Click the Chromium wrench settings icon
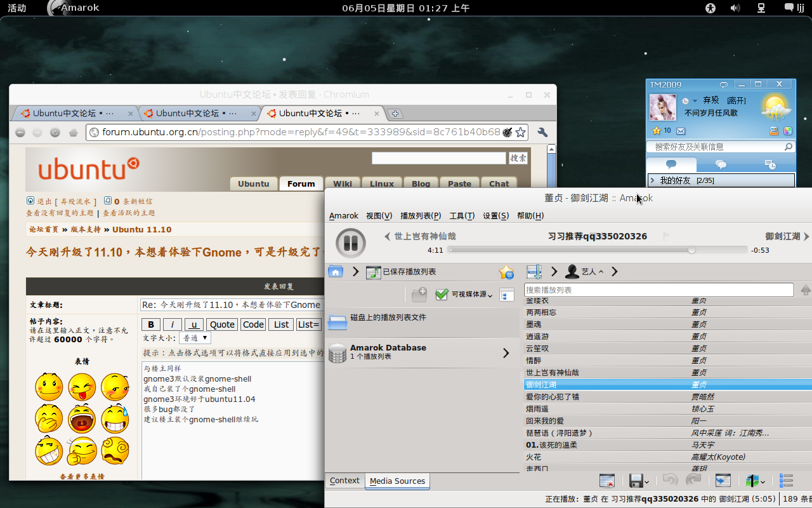Viewport: 812px width, 508px height. tap(542, 132)
